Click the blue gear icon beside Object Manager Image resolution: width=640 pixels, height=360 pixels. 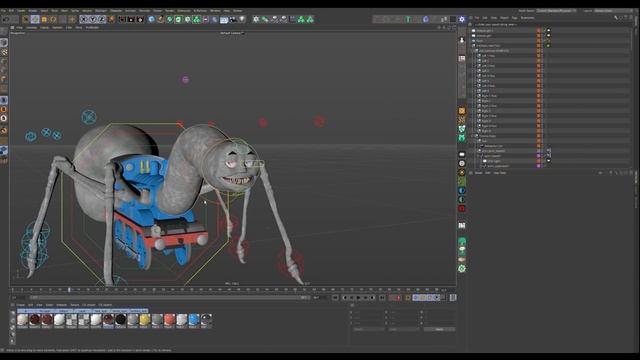coord(462,19)
